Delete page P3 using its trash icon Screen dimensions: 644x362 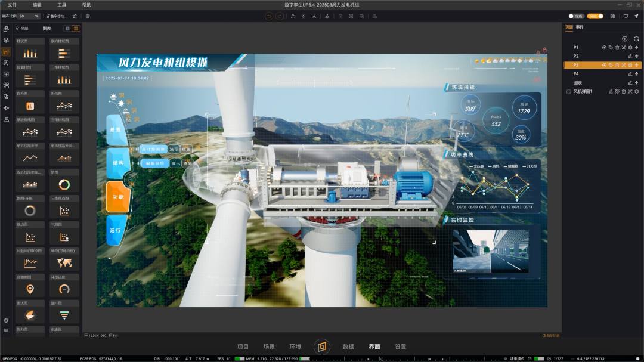[617, 64]
